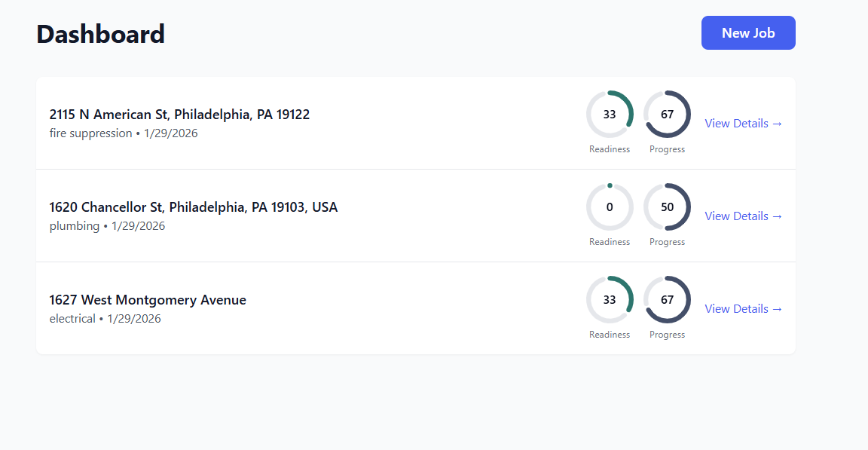Open the New Job dialog
868x450 pixels.
click(x=747, y=32)
